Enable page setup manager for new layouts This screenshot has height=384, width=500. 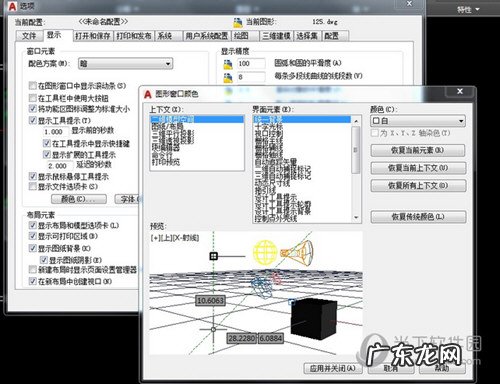[32, 269]
